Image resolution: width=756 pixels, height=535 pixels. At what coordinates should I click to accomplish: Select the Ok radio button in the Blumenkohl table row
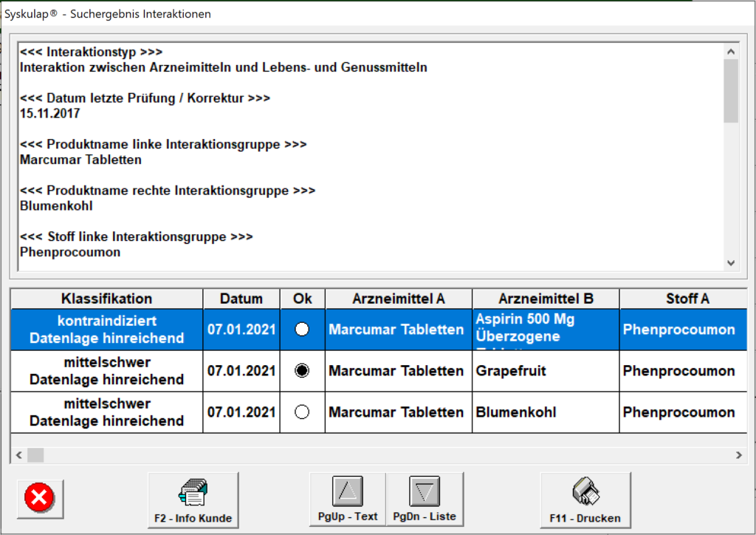tap(302, 412)
